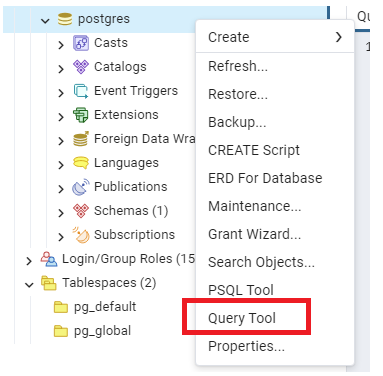Viewport: 383px width, 376px height.
Task: Choose Restore... from context menu
Action: [x=275, y=94]
